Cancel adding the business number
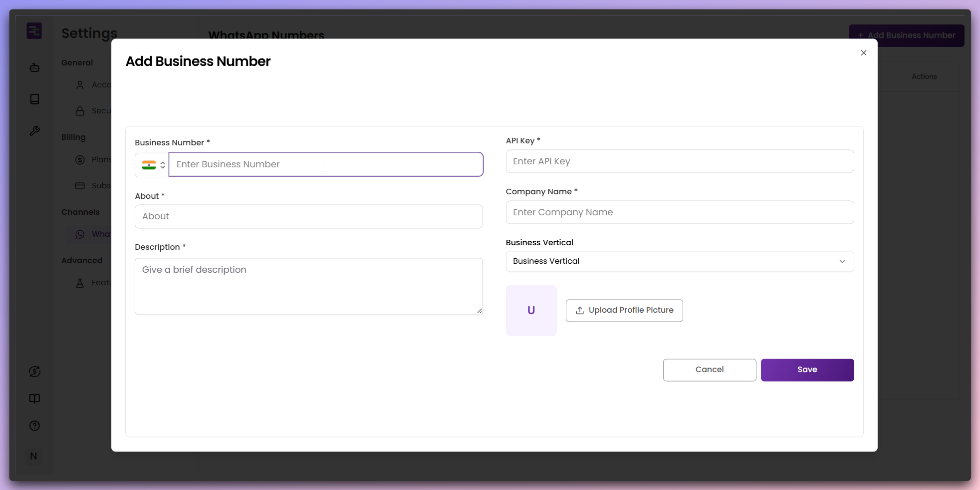 click(709, 370)
